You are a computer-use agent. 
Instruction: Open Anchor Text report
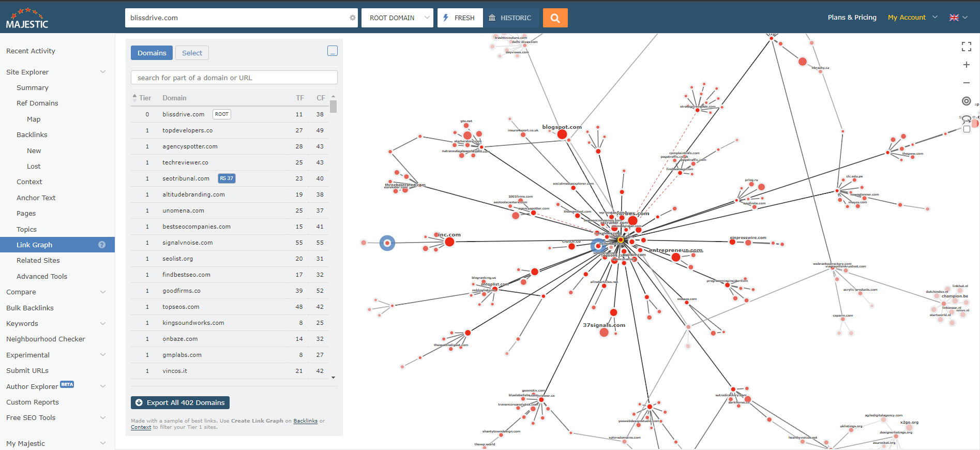pos(36,198)
